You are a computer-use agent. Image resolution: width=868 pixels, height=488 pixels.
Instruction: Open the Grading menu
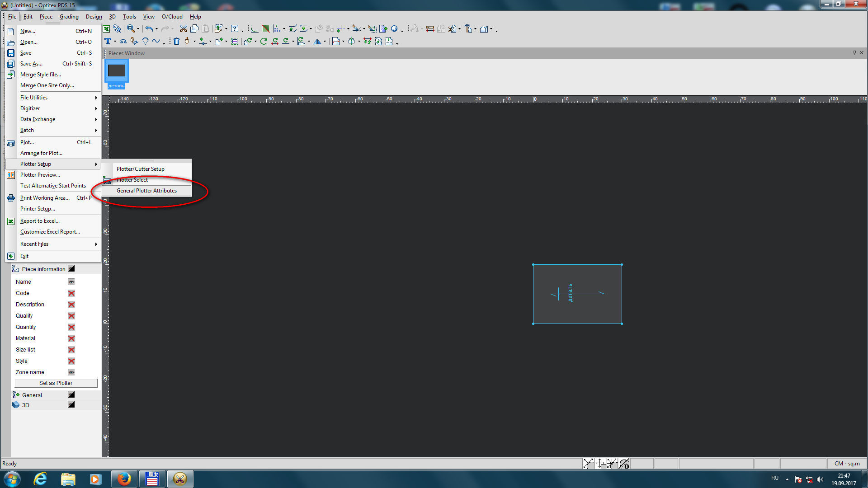69,17
